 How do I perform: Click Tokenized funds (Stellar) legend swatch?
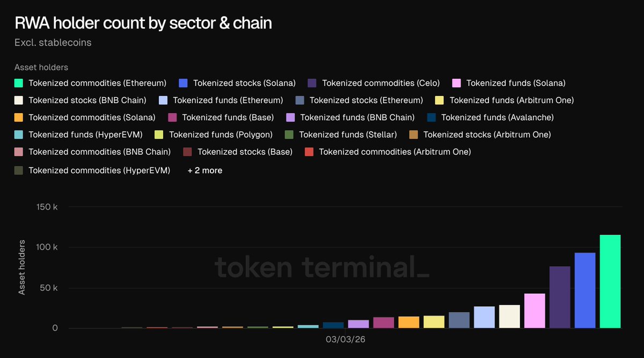point(289,135)
